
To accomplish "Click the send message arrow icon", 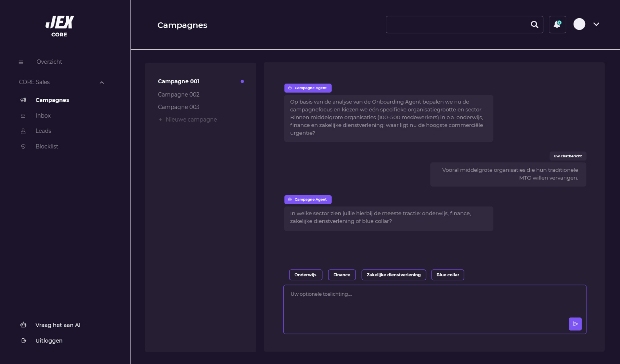I will (x=575, y=324).
